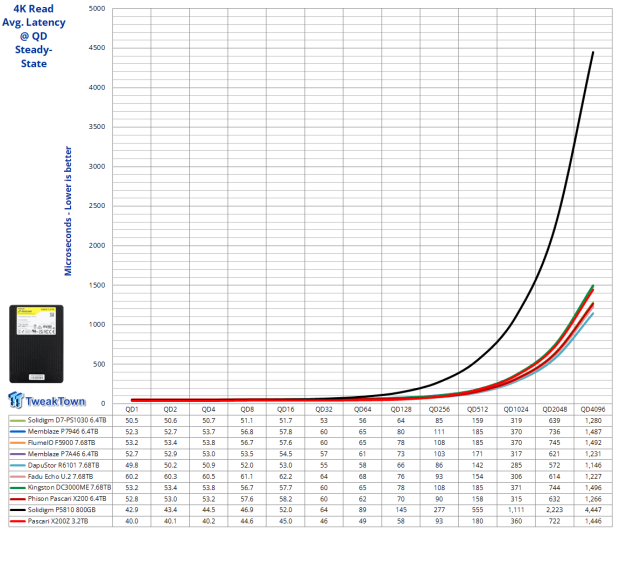Click the QD256 column header
This screenshot has width=620, height=568.
point(439,409)
